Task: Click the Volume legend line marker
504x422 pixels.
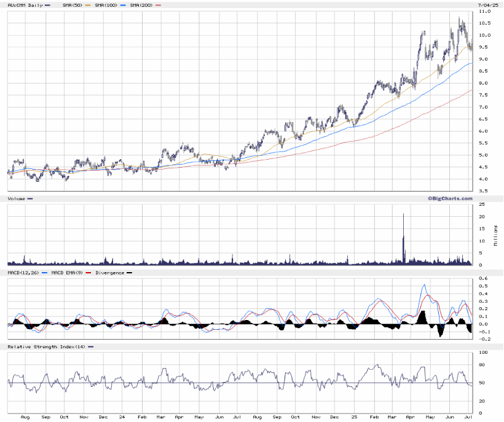Action: [x=31, y=198]
